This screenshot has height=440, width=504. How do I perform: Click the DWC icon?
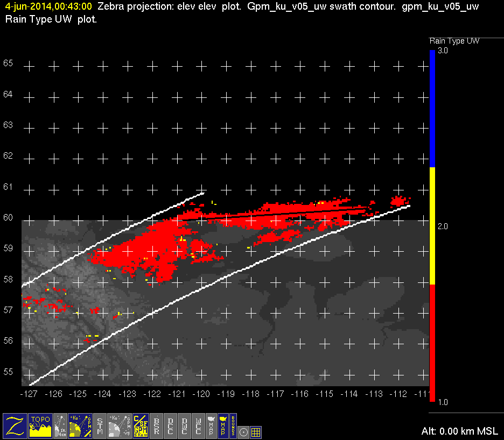(185, 425)
